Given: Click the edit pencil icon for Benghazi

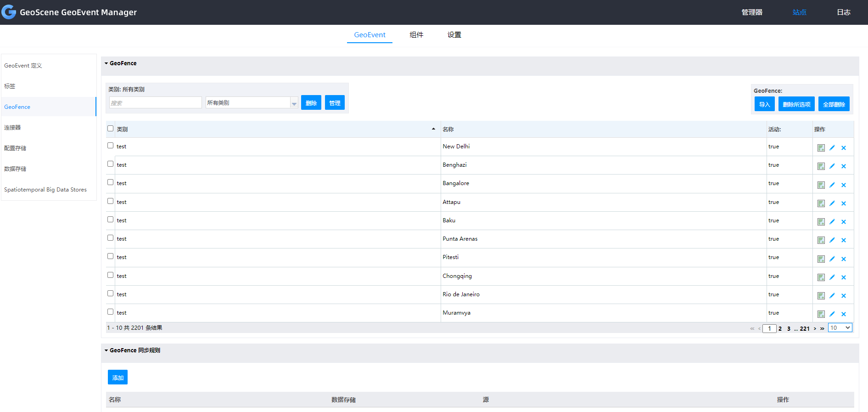Looking at the screenshot, I should (x=832, y=166).
